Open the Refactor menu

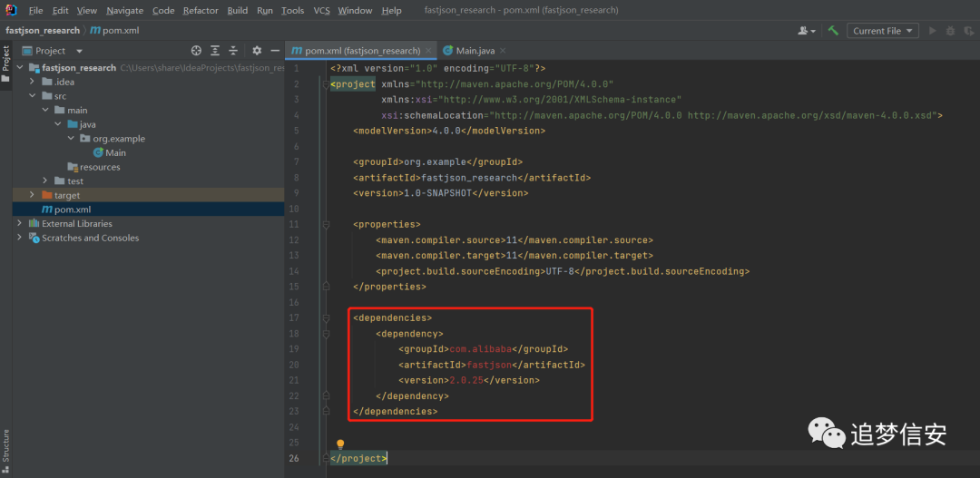201,11
